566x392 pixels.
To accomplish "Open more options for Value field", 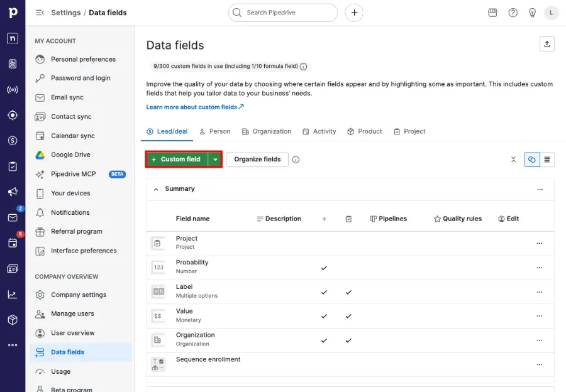I will point(540,316).
